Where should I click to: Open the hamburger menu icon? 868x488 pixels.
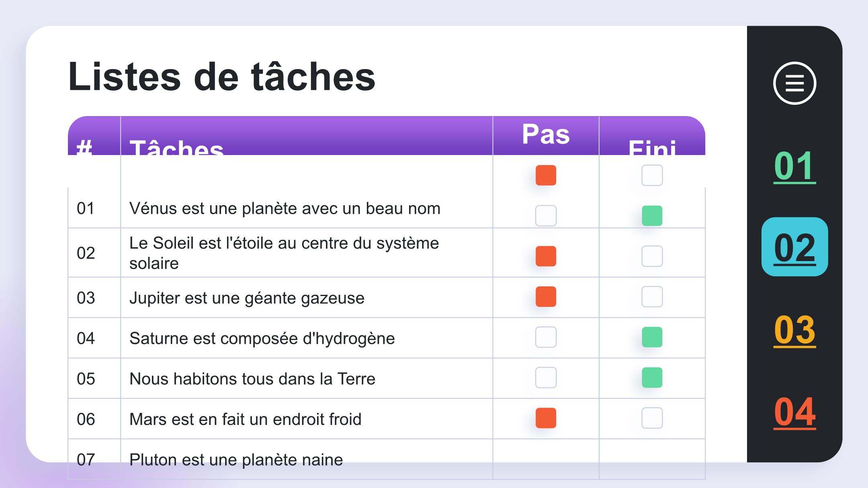pyautogui.click(x=794, y=83)
